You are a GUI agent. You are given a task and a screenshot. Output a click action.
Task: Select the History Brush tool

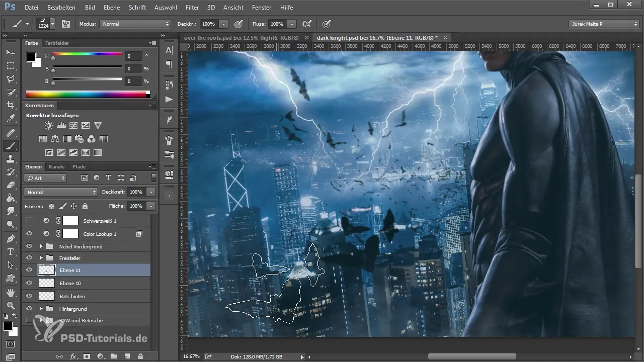(11, 172)
